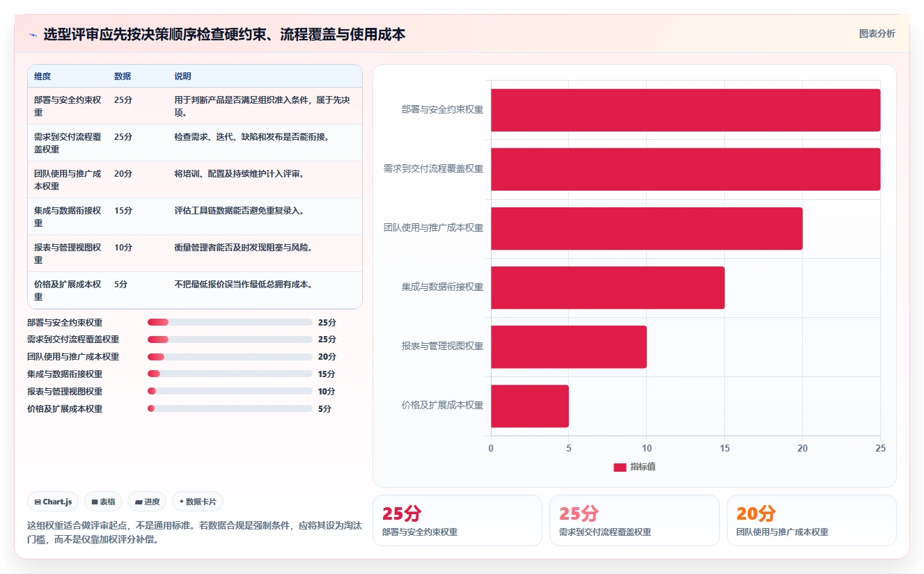
Task: Click the 25分 card for 部署与安全约束权重
Action: tap(457, 520)
